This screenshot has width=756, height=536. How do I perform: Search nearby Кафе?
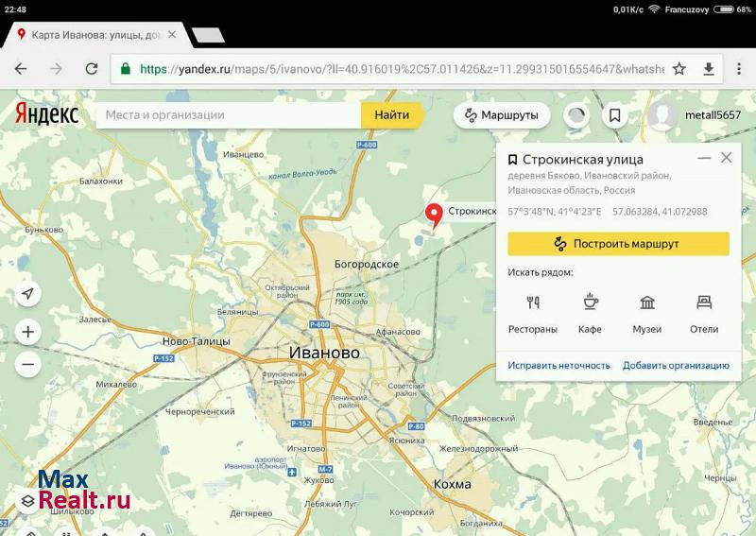point(590,314)
